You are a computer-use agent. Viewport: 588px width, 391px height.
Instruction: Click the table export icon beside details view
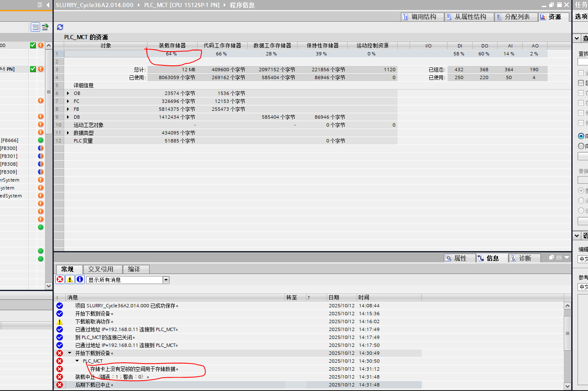[x=45, y=27]
